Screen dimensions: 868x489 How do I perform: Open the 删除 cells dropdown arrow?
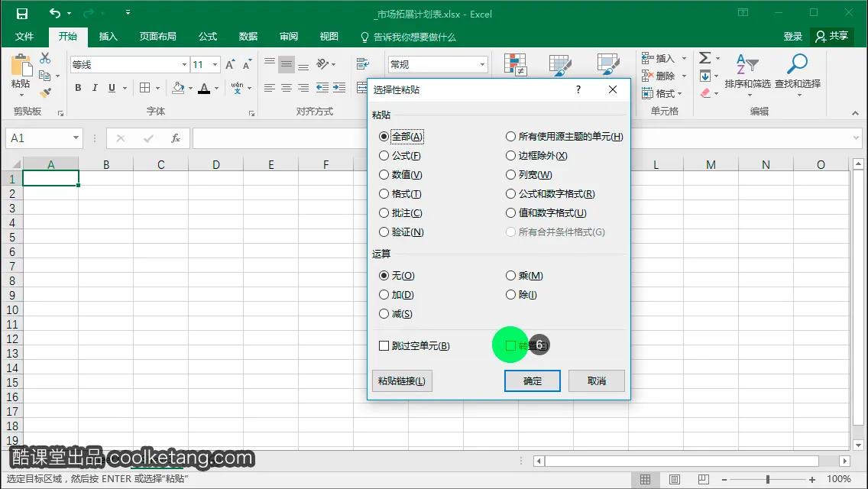684,76
